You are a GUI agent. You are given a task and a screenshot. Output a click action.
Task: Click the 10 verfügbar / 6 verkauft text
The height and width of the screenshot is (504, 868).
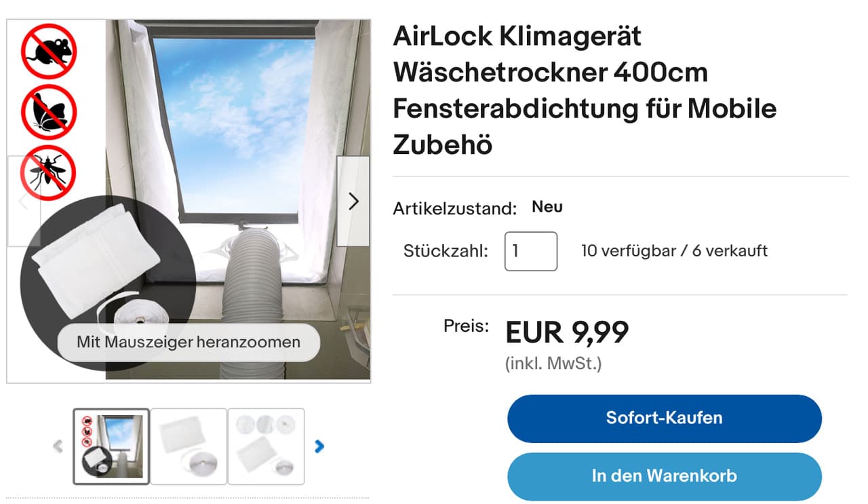[674, 251]
